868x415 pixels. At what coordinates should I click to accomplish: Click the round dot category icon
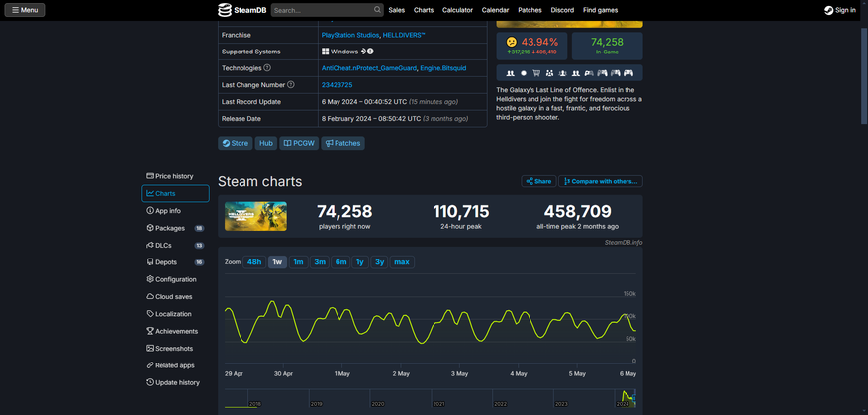pos(524,73)
